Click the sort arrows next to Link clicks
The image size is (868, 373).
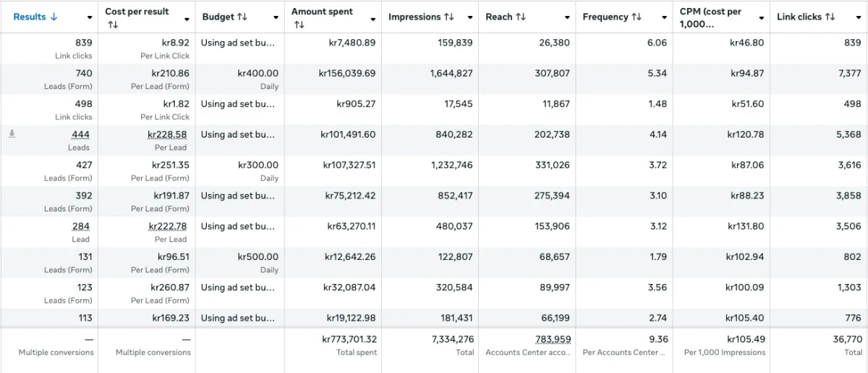pyautogui.click(x=830, y=17)
